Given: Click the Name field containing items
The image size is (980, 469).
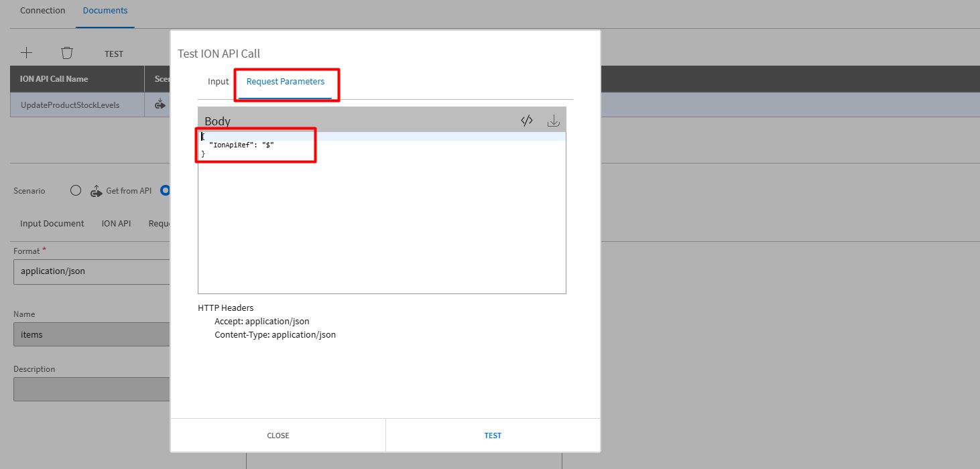Looking at the screenshot, I should point(92,334).
